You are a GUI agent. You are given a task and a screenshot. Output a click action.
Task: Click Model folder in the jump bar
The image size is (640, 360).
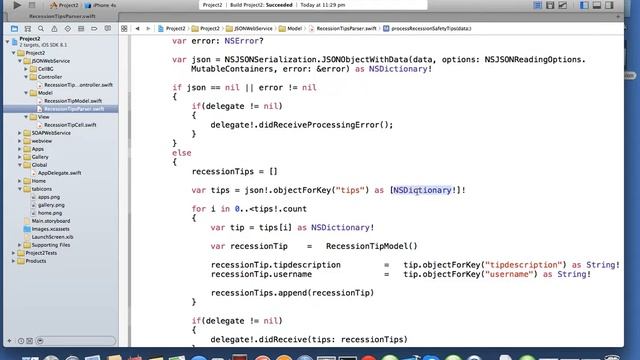pyautogui.click(x=291, y=29)
